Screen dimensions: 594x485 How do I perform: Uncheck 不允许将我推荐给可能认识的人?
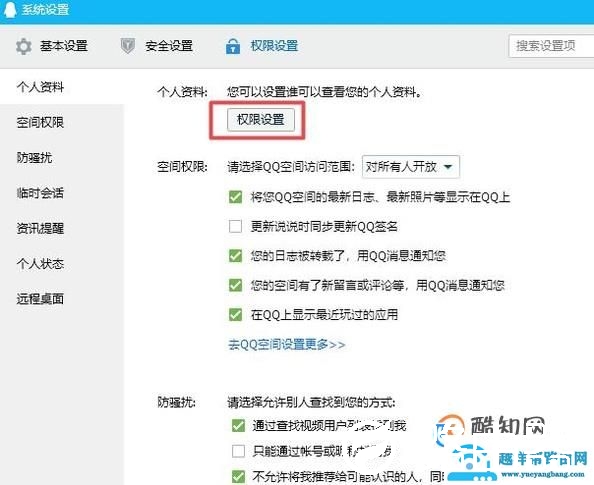(x=238, y=476)
